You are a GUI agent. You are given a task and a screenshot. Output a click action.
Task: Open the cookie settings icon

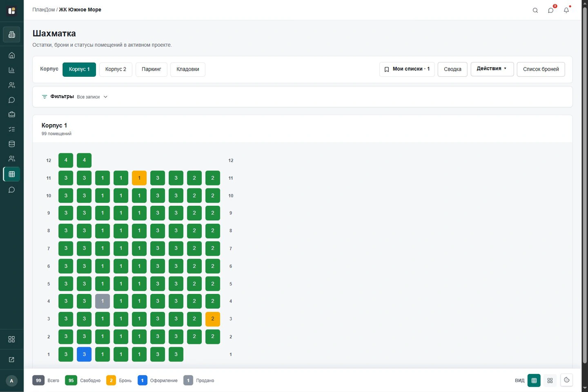point(566,380)
